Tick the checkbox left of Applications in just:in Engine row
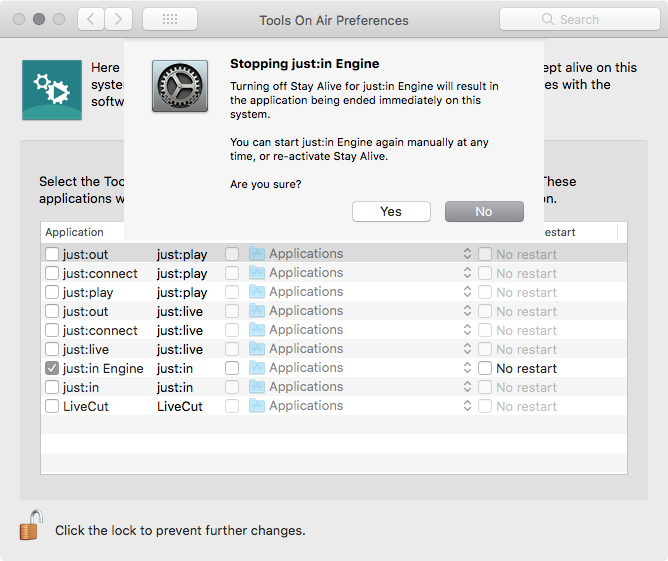 232,368
